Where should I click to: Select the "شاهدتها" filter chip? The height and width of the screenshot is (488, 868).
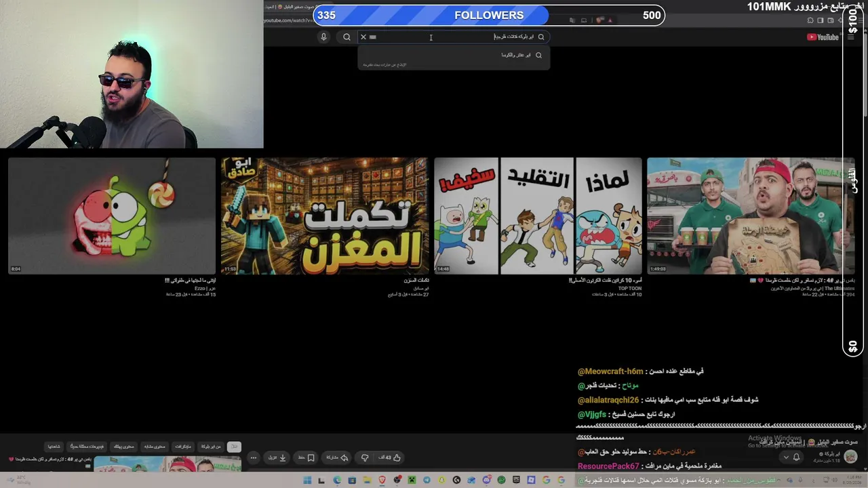pyautogui.click(x=54, y=447)
